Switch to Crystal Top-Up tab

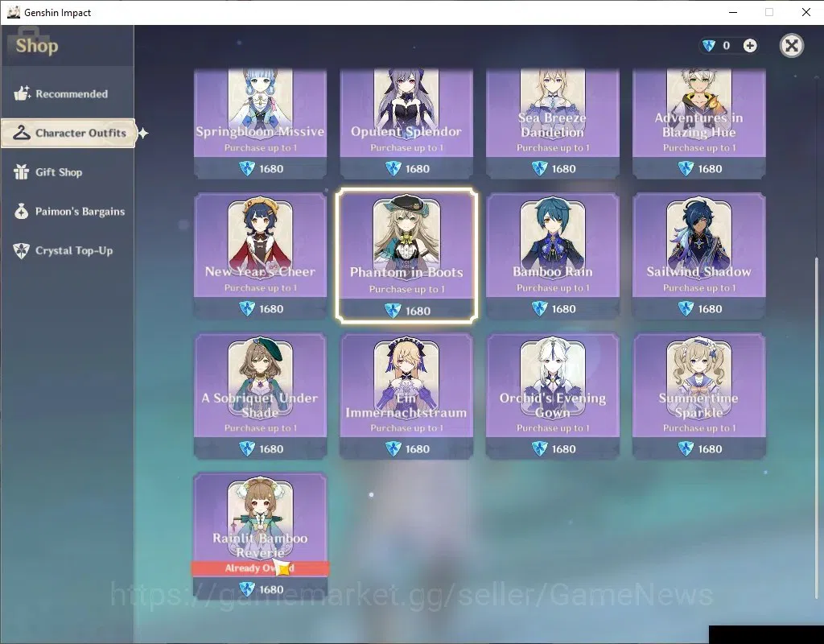(68, 251)
